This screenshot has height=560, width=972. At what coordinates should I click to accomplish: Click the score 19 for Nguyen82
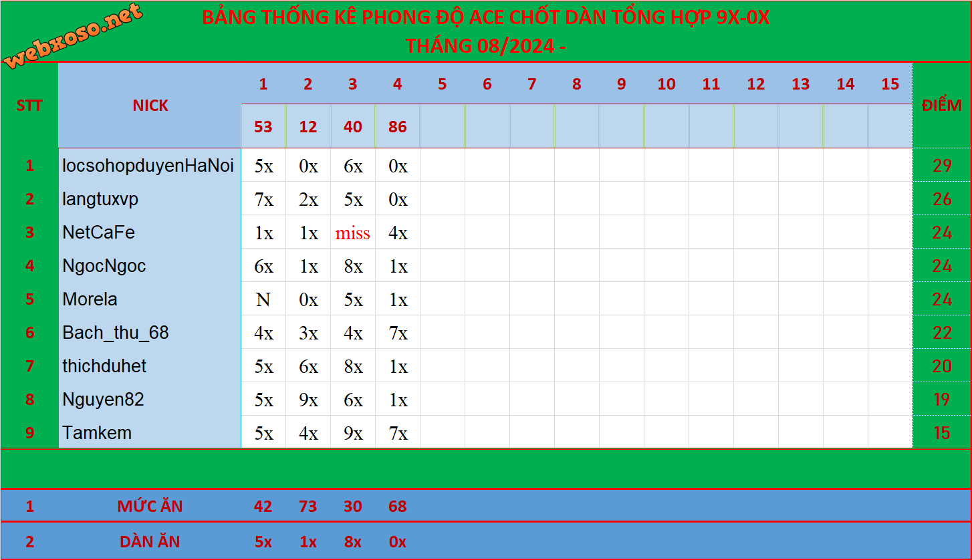coord(942,400)
